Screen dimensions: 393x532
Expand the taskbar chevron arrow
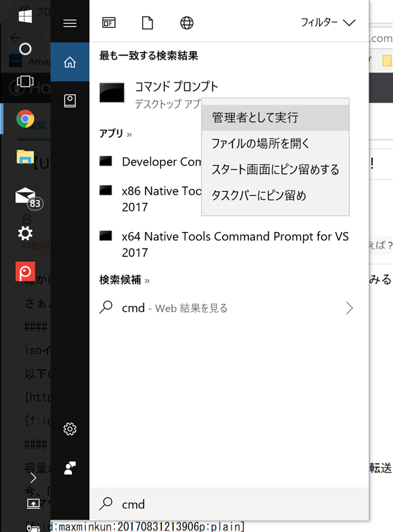pyautogui.click(x=33, y=478)
